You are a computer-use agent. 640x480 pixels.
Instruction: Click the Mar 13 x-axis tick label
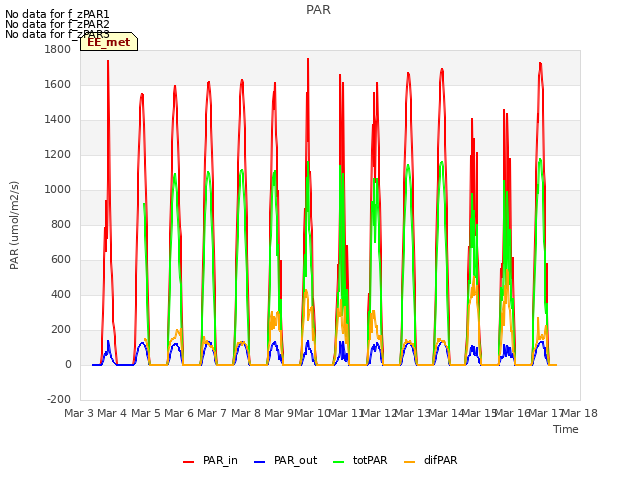point(412,413)
